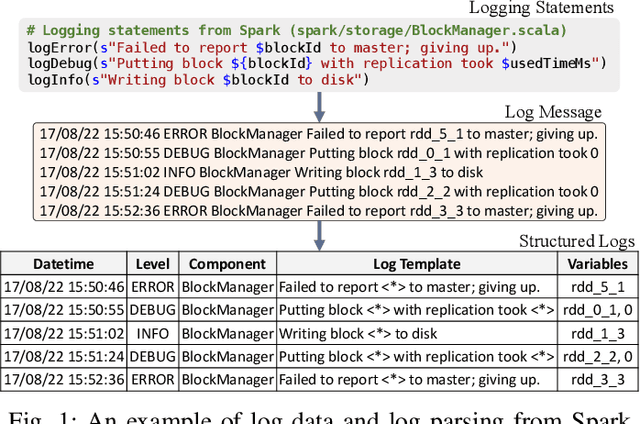Viewport: 640px width, 424px height.
Task: Click the Datetime column header
Action: 64,264
